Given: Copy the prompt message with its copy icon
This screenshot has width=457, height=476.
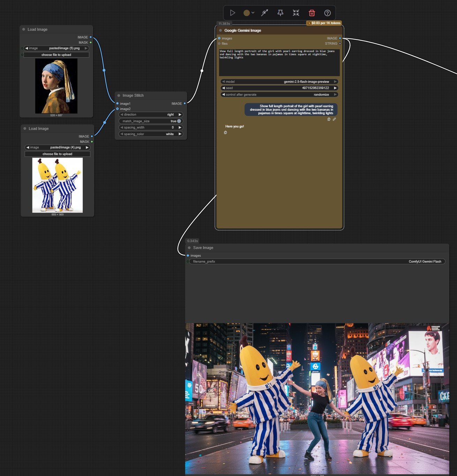Looking at the screenshot, I should coord(329,119).
